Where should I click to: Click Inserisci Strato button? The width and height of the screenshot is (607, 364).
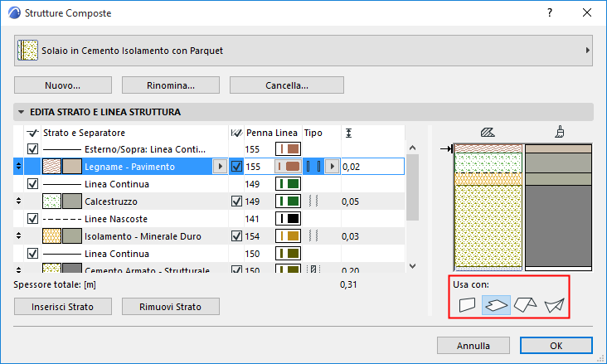pyautogui.click(x=63, y=307)
